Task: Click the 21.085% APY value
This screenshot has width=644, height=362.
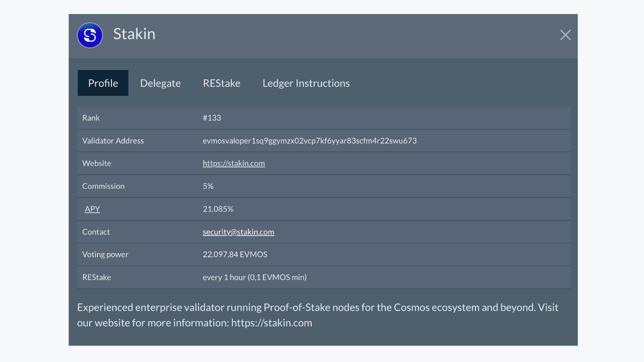Action: [x=218, y=209]
